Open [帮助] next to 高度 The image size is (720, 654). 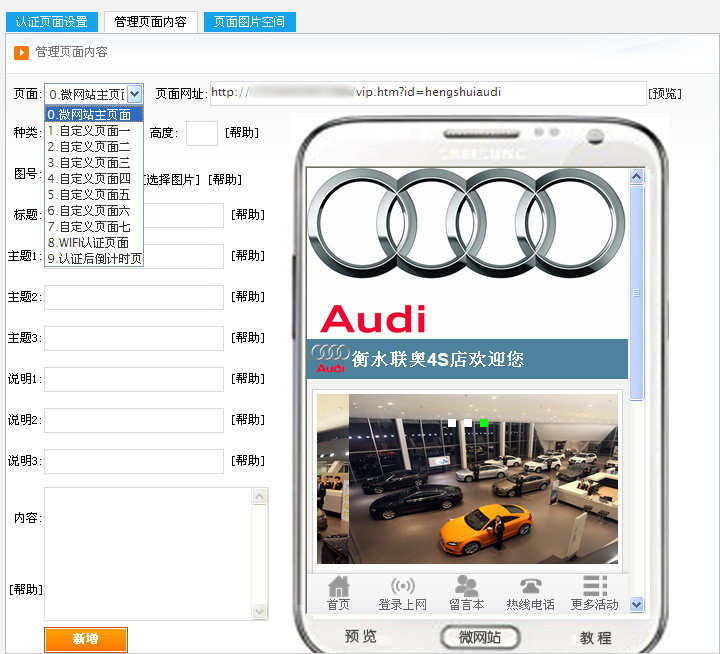click(x=242, y=133)
